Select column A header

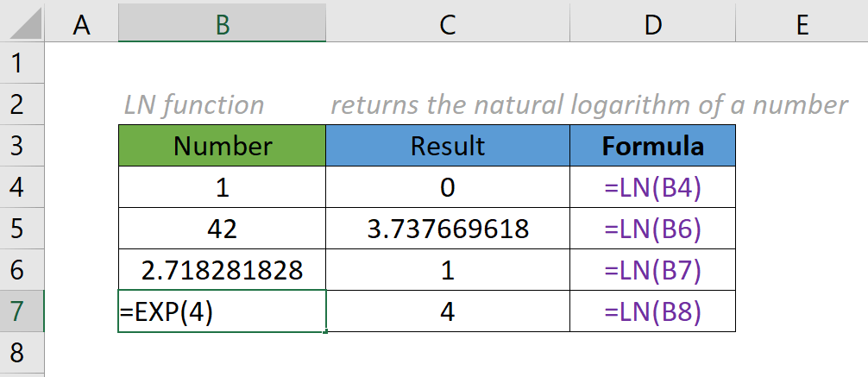tap(81, 26)
